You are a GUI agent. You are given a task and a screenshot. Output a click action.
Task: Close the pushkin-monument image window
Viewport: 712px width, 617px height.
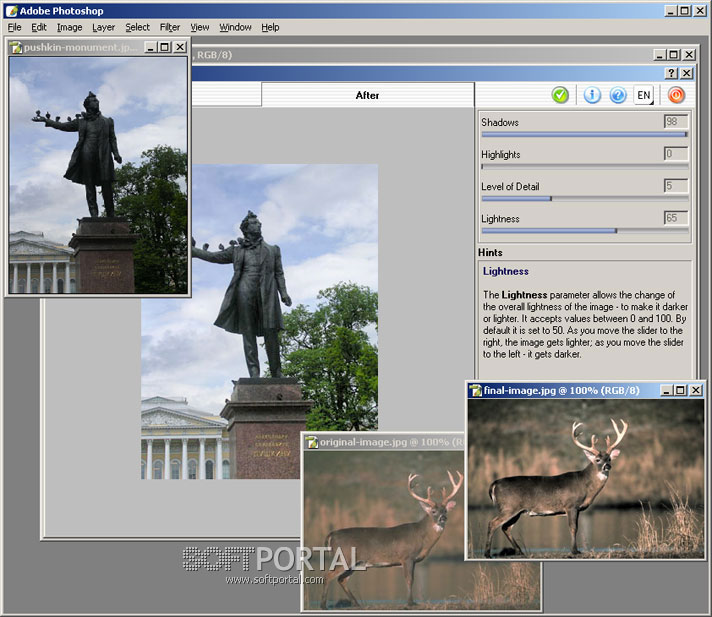coord(180,47)
